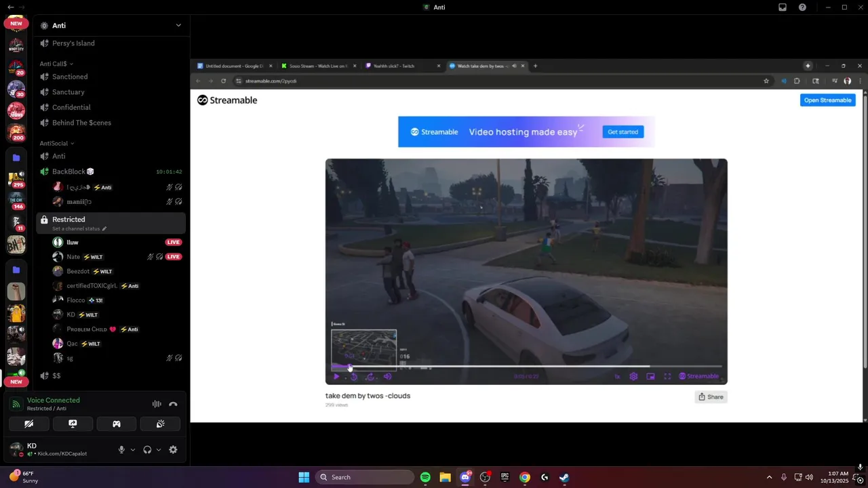The width and height of the screenshot is (868, 488).
Task: Open server icon with 11 badge
Action: [16, 222]
